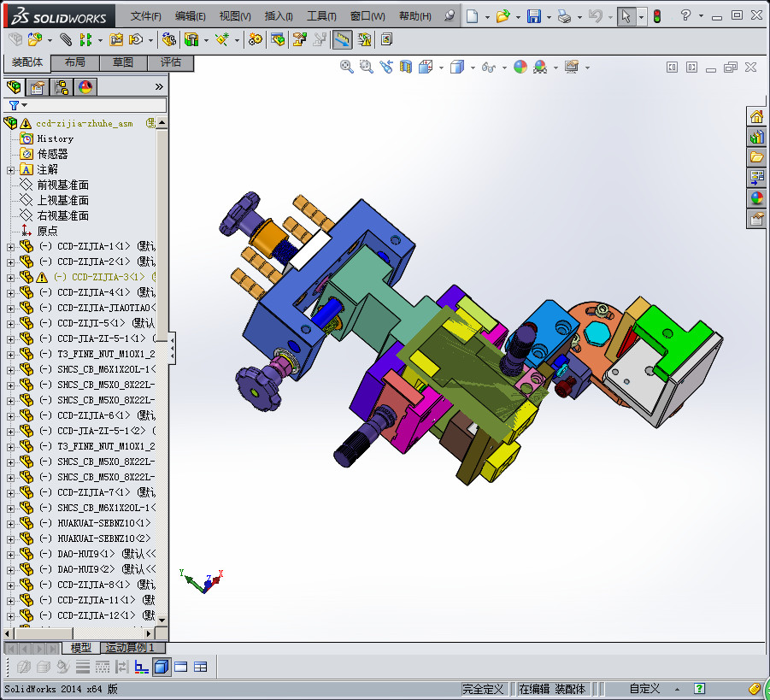Click the 自定义 status bar units button

[644, 689]
